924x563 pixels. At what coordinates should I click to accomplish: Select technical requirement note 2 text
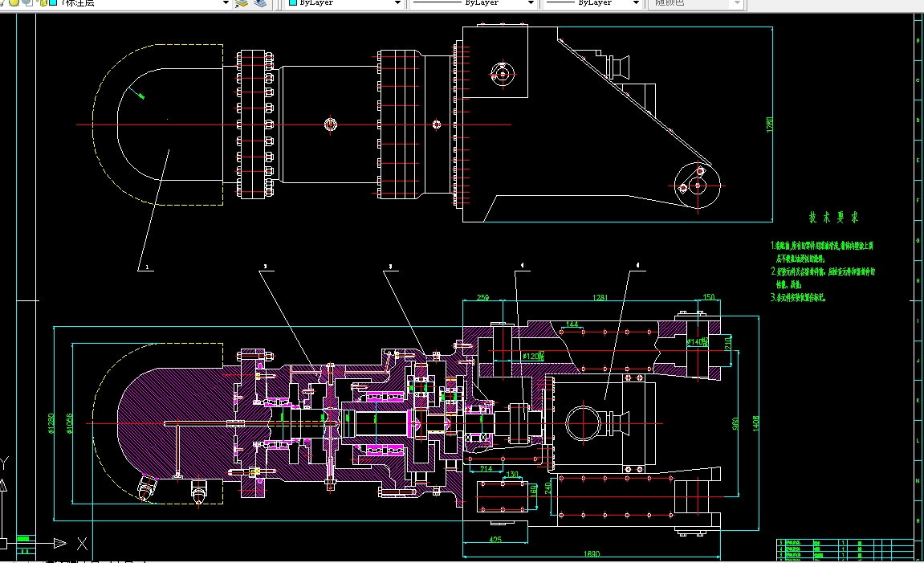click(823, 278)
